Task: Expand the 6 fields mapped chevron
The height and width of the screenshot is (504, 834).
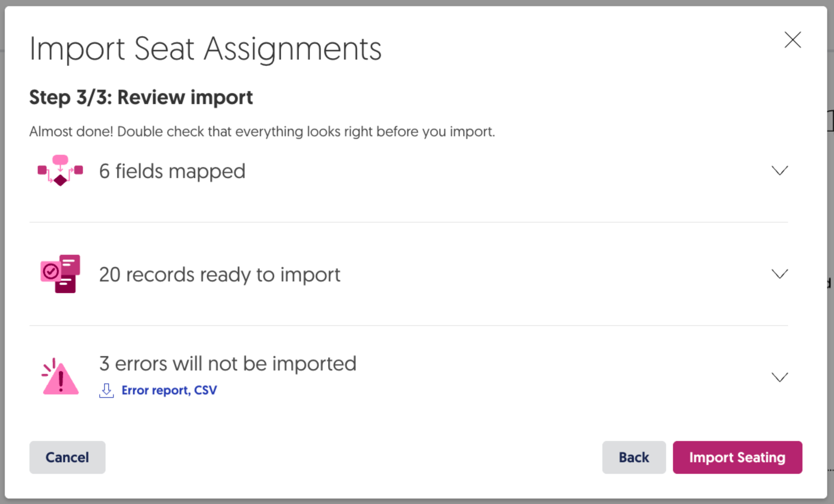Action: click(x=780, y=171)
